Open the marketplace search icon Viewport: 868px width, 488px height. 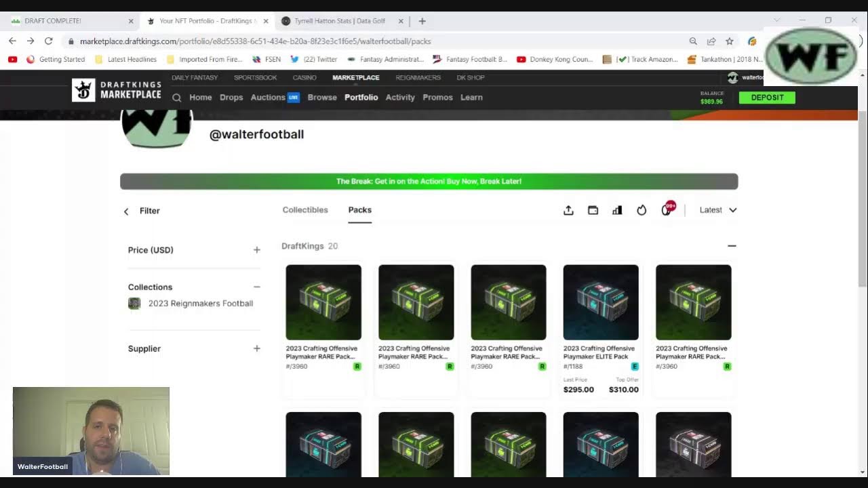(x=176, y=98)
